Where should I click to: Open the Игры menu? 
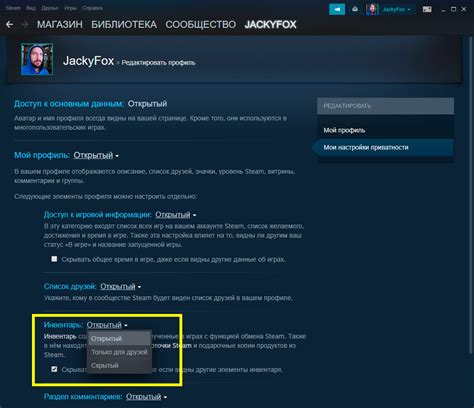tap(70, 8)
